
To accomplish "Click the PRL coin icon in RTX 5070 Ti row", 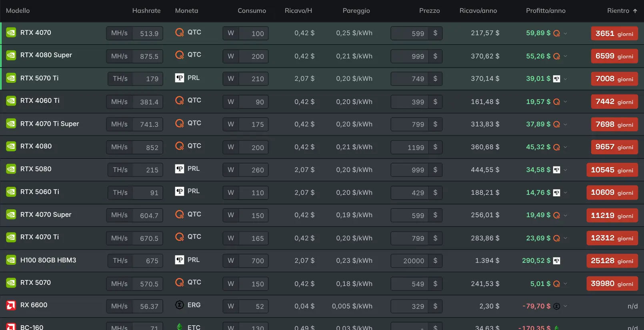I will (180, 78).
